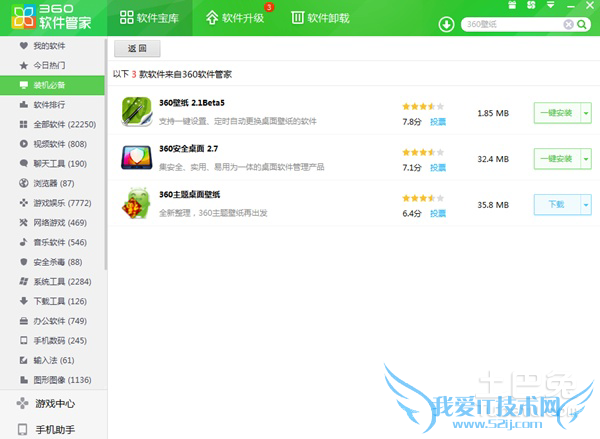Click the bar-chart icon beside 软件排行

coord(24,104)
